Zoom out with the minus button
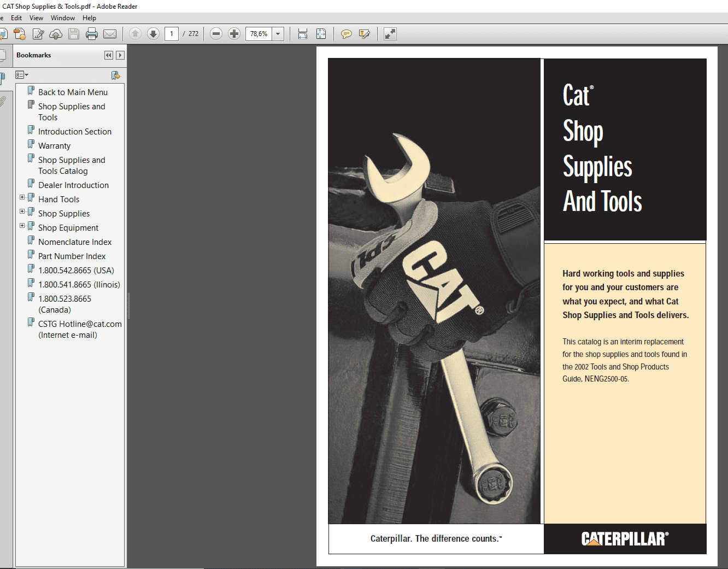 pos(216,34)
